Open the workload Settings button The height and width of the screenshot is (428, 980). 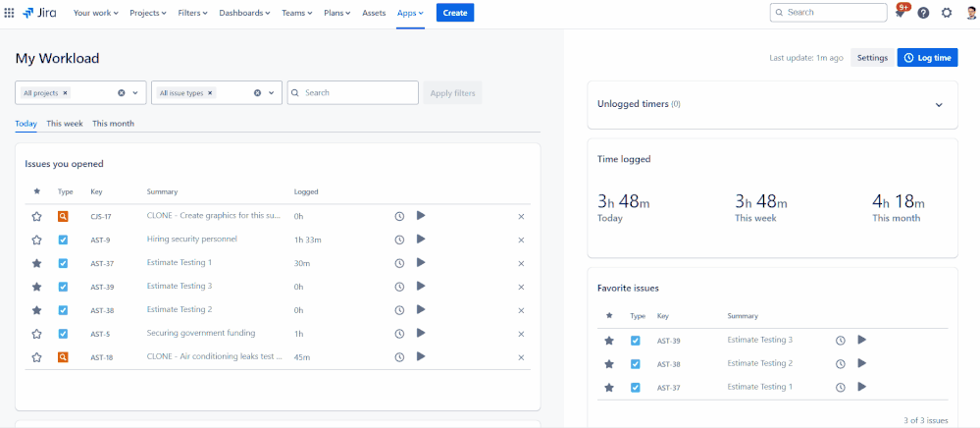tap(872, 58)
